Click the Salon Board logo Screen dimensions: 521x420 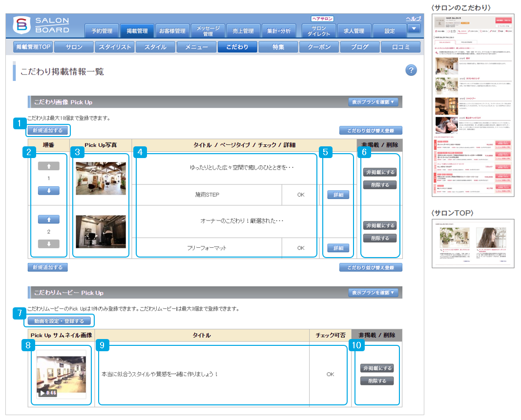(41, 26)
